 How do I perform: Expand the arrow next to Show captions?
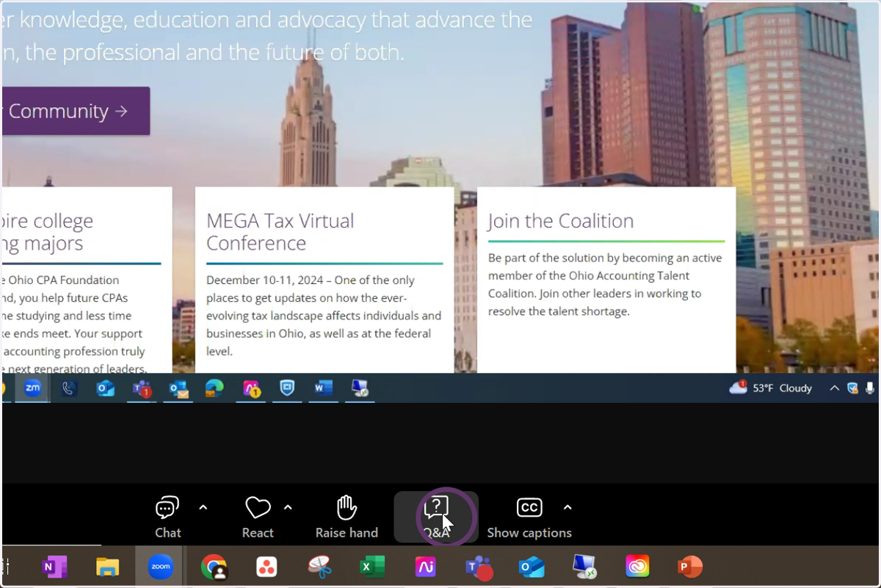568,507
